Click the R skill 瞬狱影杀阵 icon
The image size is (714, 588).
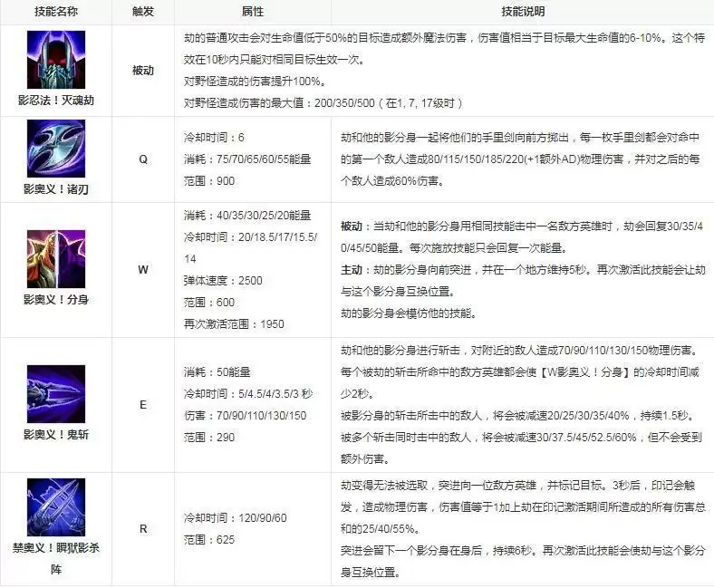56,507
